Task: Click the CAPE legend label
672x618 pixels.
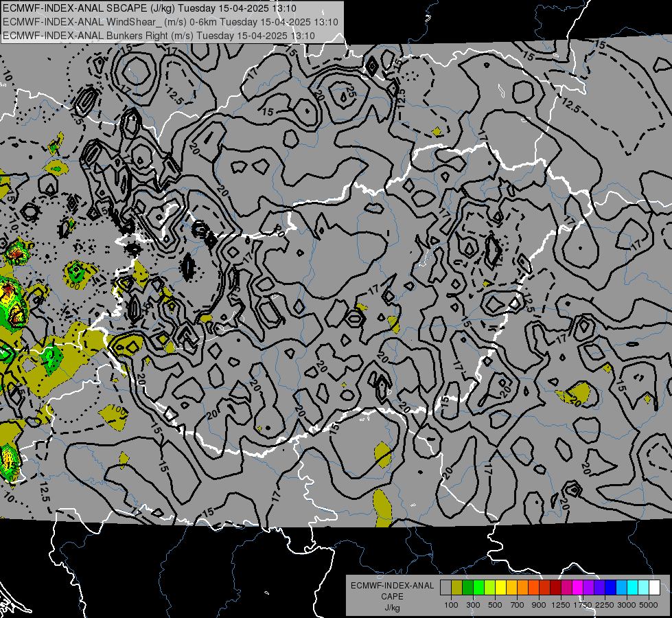Action: [x=392, y=597]
